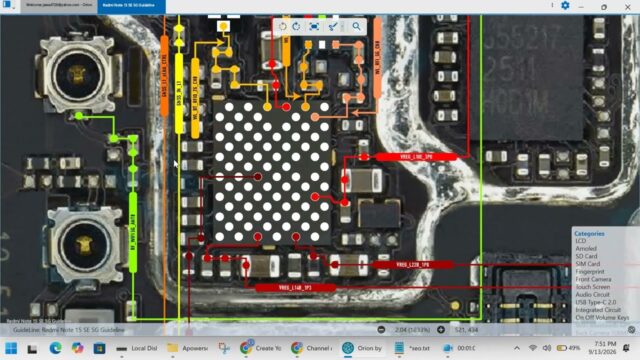Click the status bar corner icon
Image resolution: width=640 pixels, height=360 pixels.
631,329
